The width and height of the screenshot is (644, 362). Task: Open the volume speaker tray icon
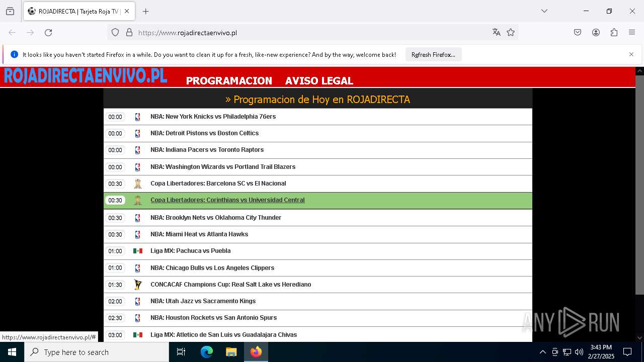[579, 352]
